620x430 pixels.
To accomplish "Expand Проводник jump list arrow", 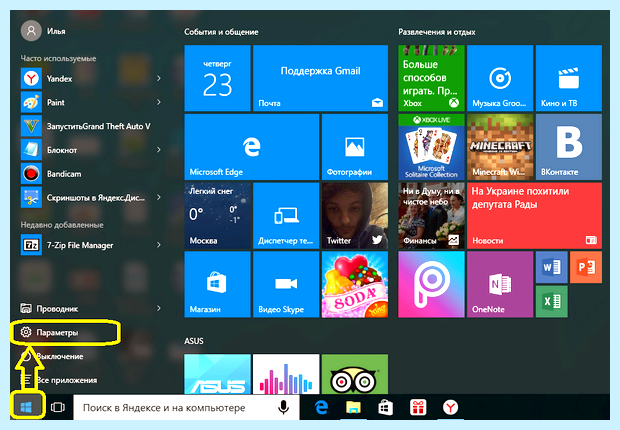I will point(159,308).
